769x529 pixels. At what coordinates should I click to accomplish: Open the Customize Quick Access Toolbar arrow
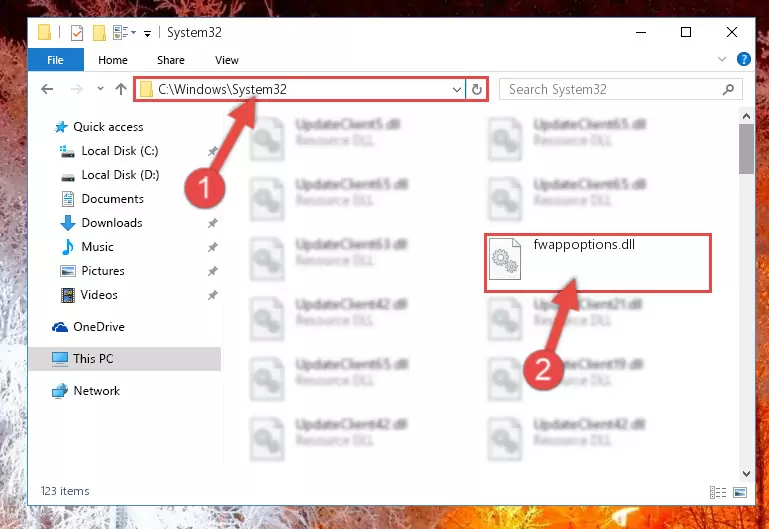pyautogui.click(x=147, y=33)
